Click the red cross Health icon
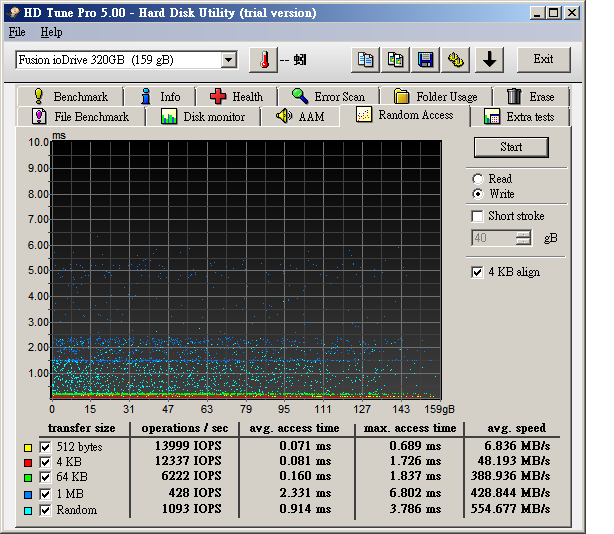 [x=218, y=96]
